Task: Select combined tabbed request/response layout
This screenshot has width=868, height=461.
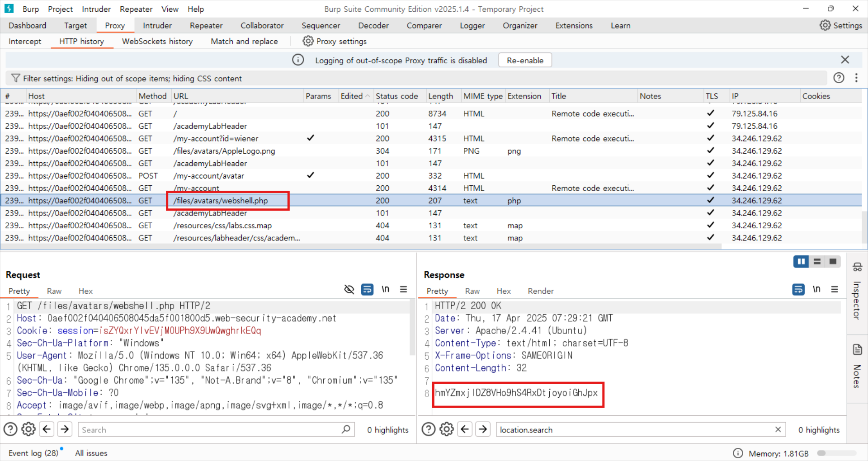Action: pos(833,261)
